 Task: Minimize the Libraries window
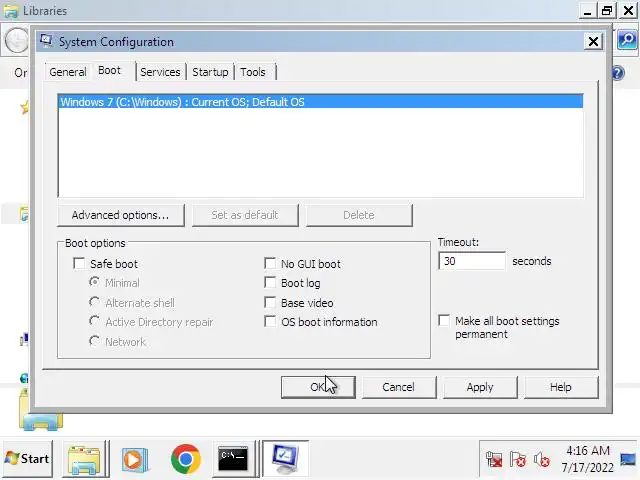588,10
